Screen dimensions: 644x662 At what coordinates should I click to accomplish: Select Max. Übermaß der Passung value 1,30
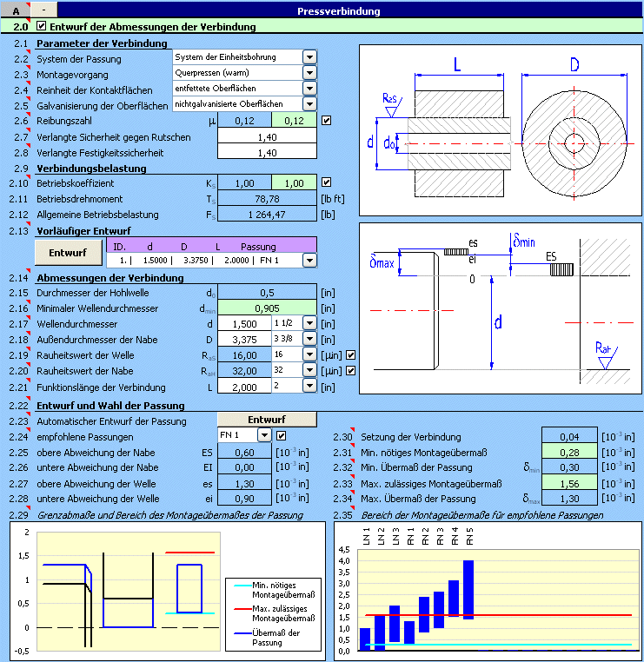tap(569, 499)
